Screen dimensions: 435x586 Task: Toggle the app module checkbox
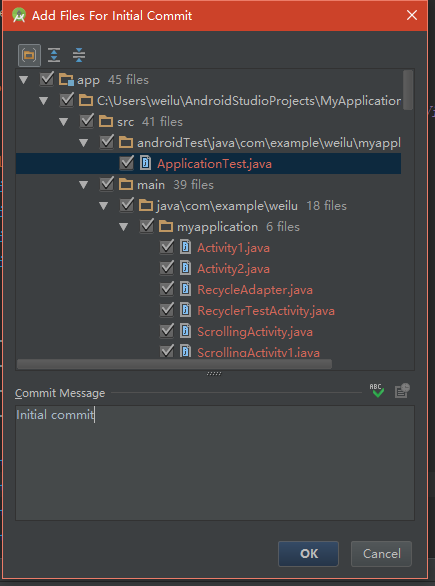(47, 79)
